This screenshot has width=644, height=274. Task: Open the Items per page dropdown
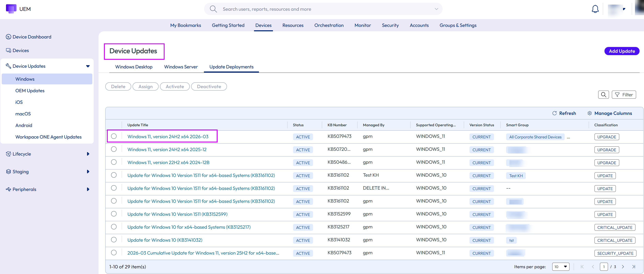pyautogui.click(x=561, y=267)
